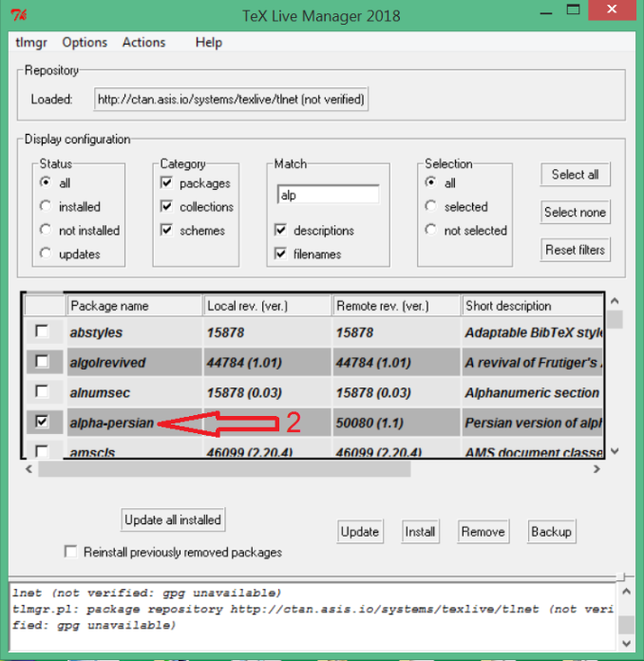Click the 'Update all installed' button

click(173, 519)
